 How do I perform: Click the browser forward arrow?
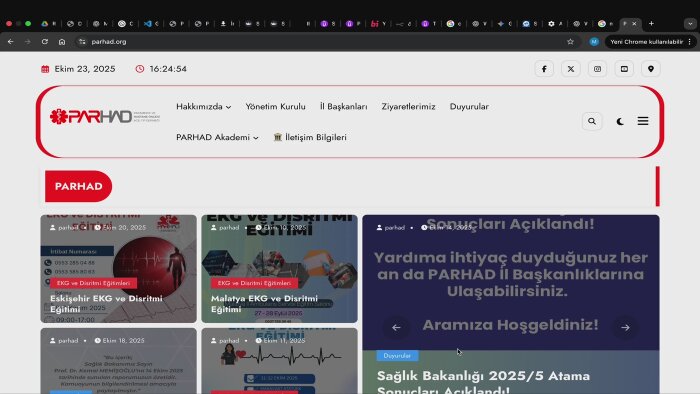pyautogui.click(x=28, y=41)
